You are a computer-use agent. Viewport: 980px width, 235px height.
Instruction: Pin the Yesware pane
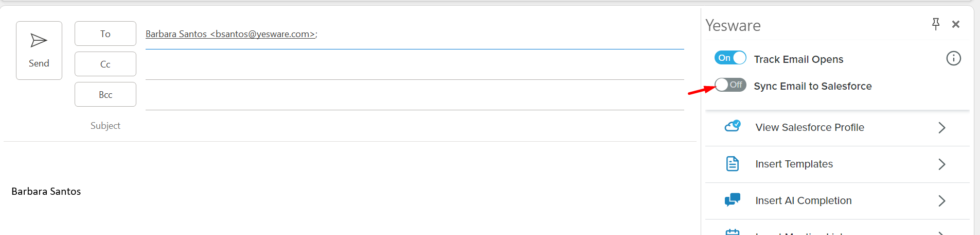(x=936, y=24)
